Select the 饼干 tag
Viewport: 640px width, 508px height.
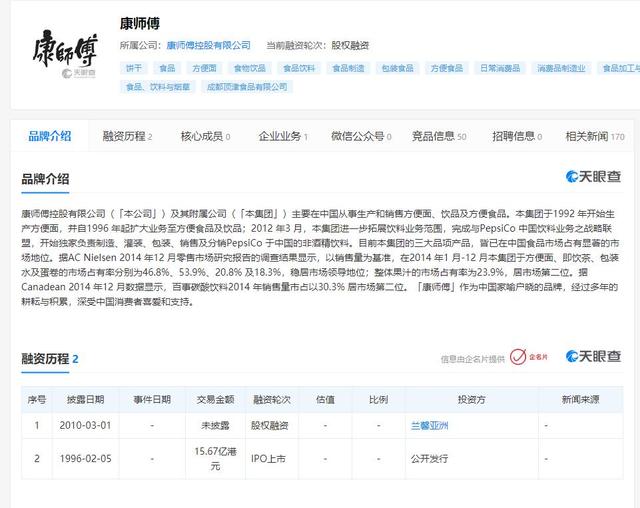(134, 68)
